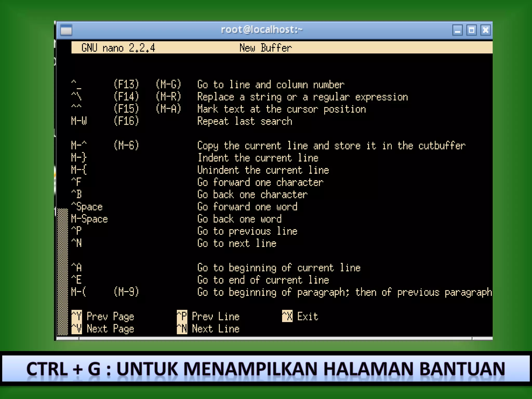Click the 'Repeat last search' help line

[245, 121]
